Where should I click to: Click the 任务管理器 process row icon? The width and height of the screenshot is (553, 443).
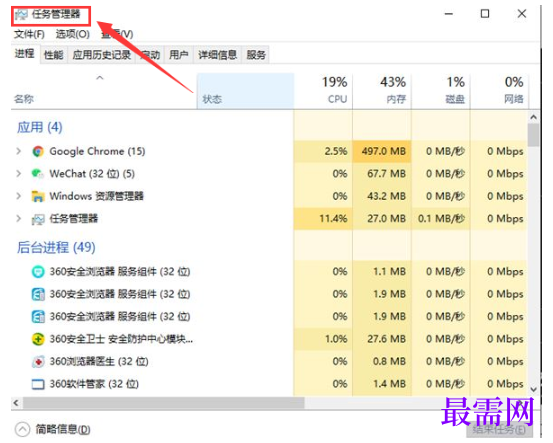pos(38,219)
